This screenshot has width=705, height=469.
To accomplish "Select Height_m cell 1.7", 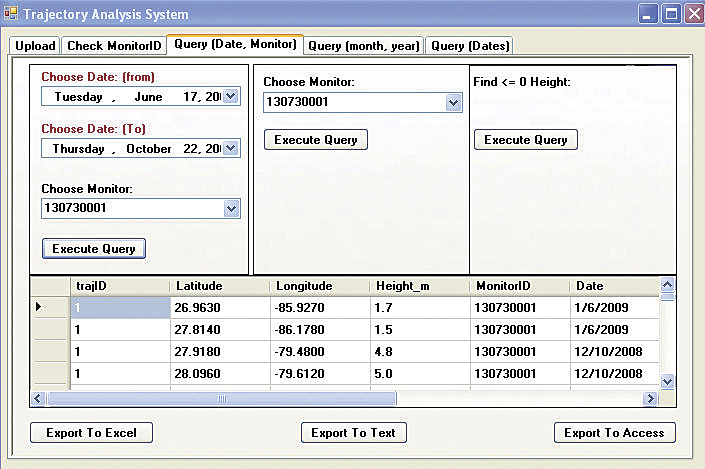I will (420, 308).
